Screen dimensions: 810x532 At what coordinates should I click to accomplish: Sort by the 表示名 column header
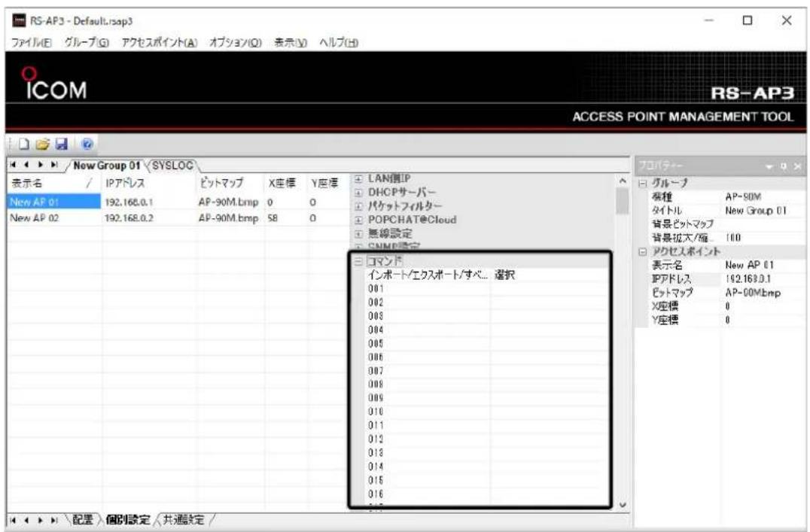53,184
